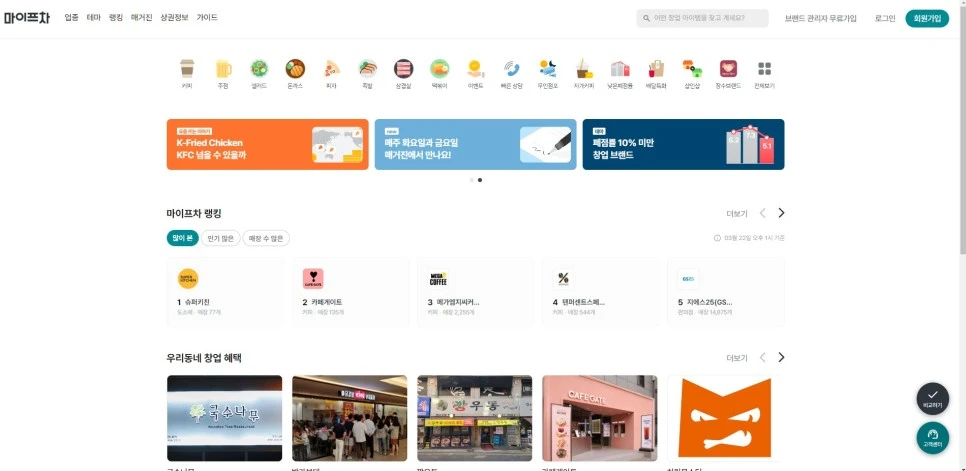
Task: Open the 떡볶이 category icon
Action: 439,68
